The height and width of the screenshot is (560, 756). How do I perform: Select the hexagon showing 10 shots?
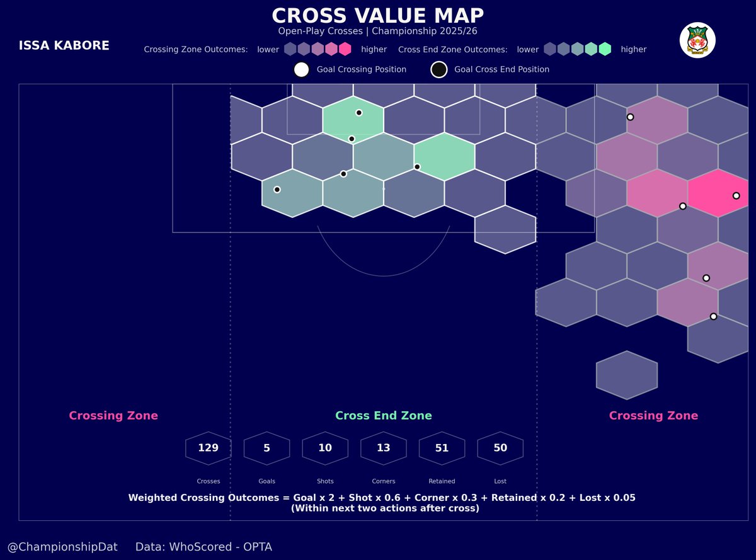325,449
